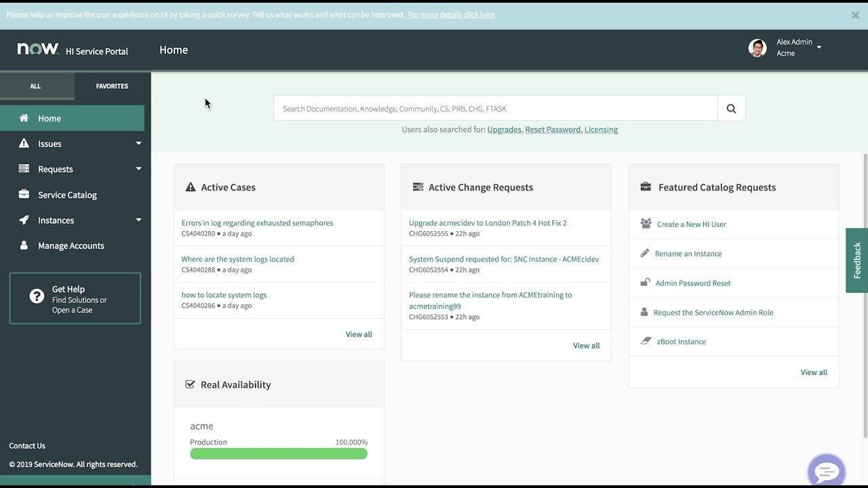Screen dimensions: 868x488
Task: Open change 'Please rename the instance from ACMEtraining'
Action: (490, 300)
